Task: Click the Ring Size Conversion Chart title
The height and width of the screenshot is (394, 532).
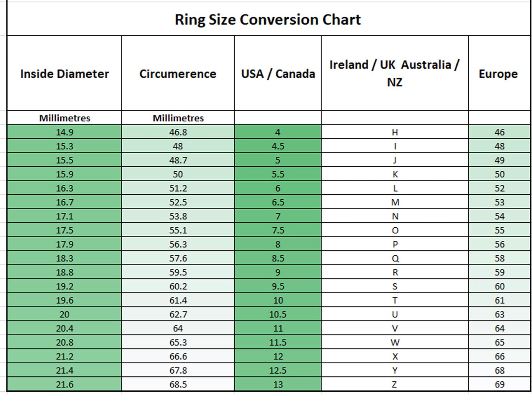Action: pos(268,20)
